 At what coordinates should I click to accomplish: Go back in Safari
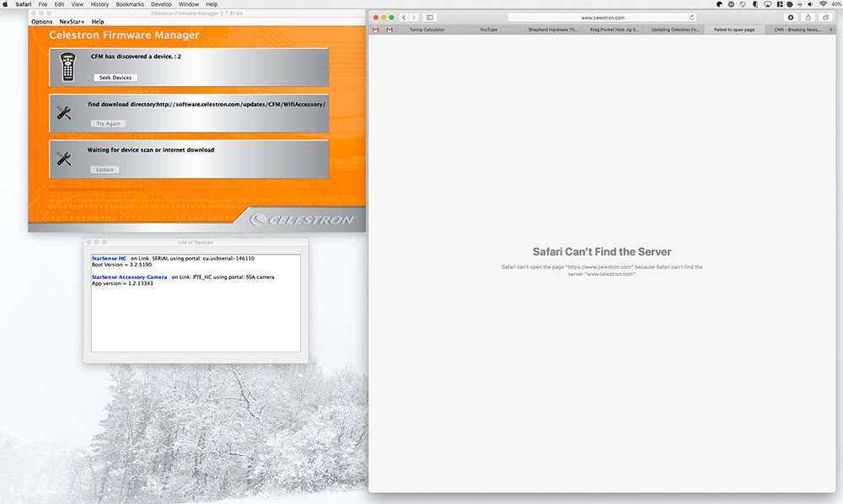(x=404, y=17)
